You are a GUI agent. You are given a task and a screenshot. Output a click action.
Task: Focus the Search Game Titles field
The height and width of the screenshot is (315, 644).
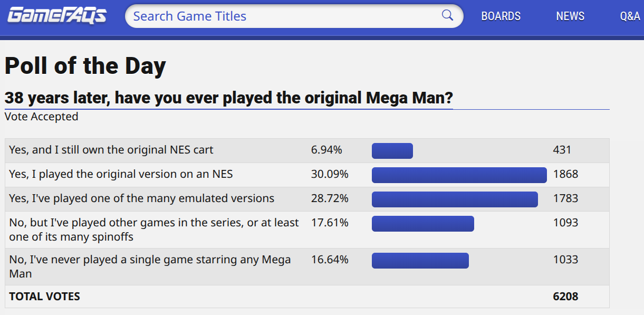(x=285, y=16)
